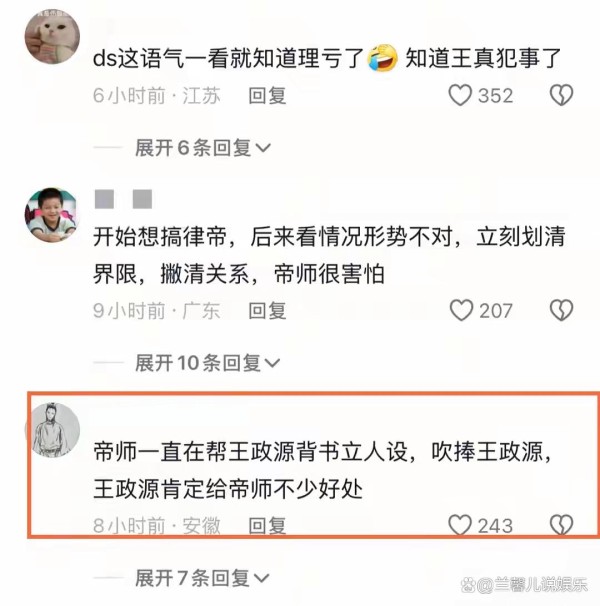Expand 展开6条回复 replies
Viewport: 600px width, 606px height.
click(203, 148)
